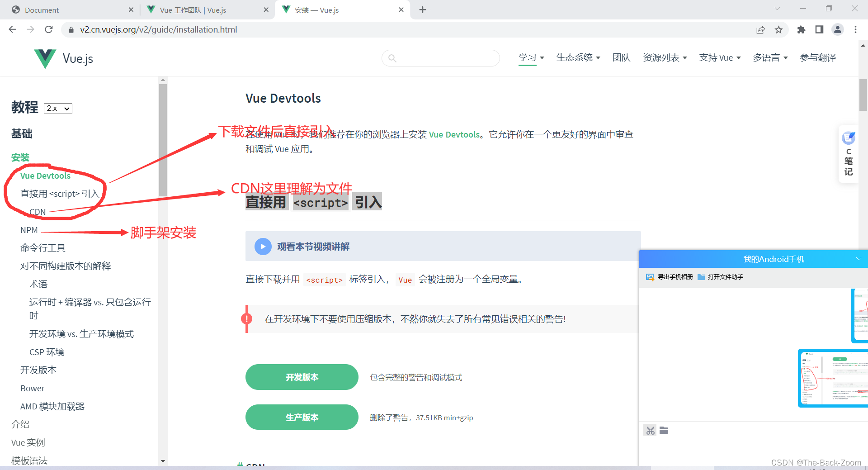
Task: Close the Vue 工作团队 tab
Action: point(266,9)
